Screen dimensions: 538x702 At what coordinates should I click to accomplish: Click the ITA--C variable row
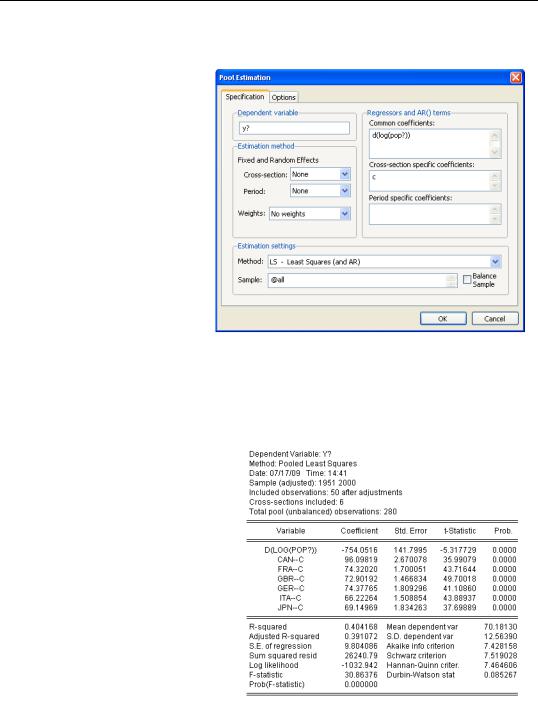382,598
